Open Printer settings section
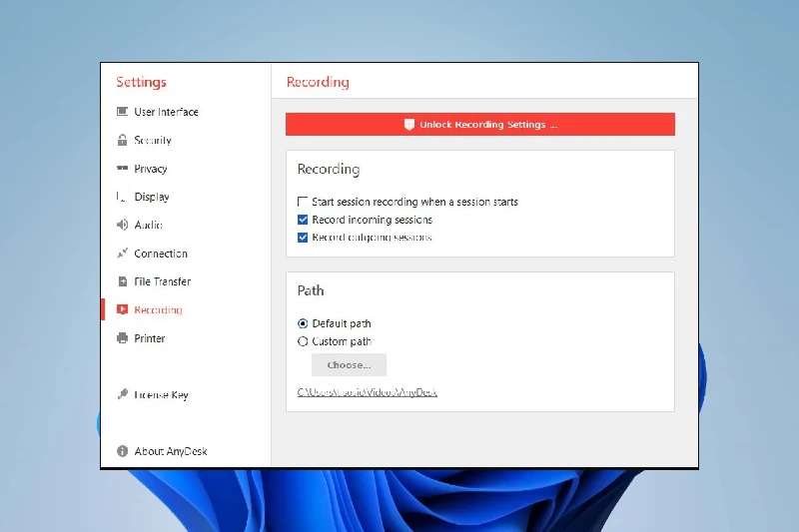 pyautogui.click(x=149, y=338)
